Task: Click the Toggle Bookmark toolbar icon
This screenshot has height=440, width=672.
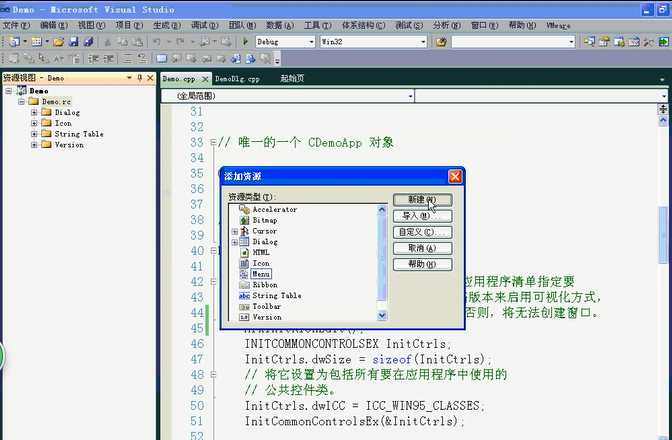Action: [x=162, y=58]
